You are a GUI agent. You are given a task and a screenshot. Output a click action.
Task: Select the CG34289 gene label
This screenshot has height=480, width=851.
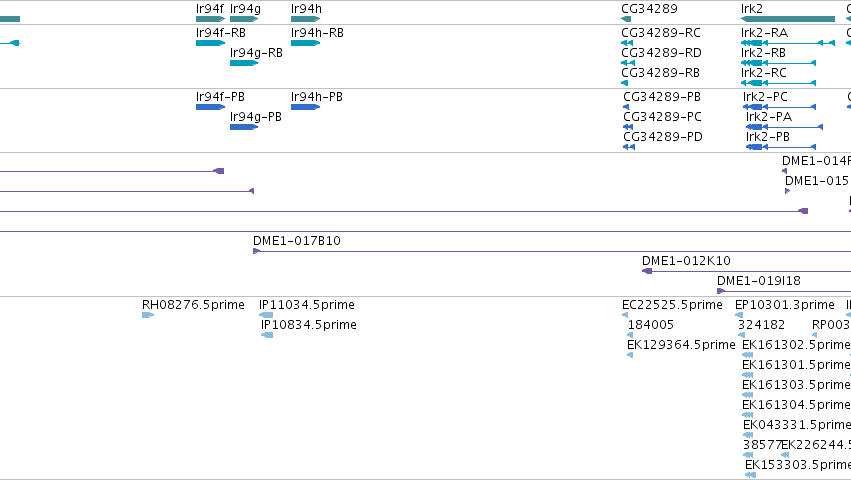click(x=649, y=9)
